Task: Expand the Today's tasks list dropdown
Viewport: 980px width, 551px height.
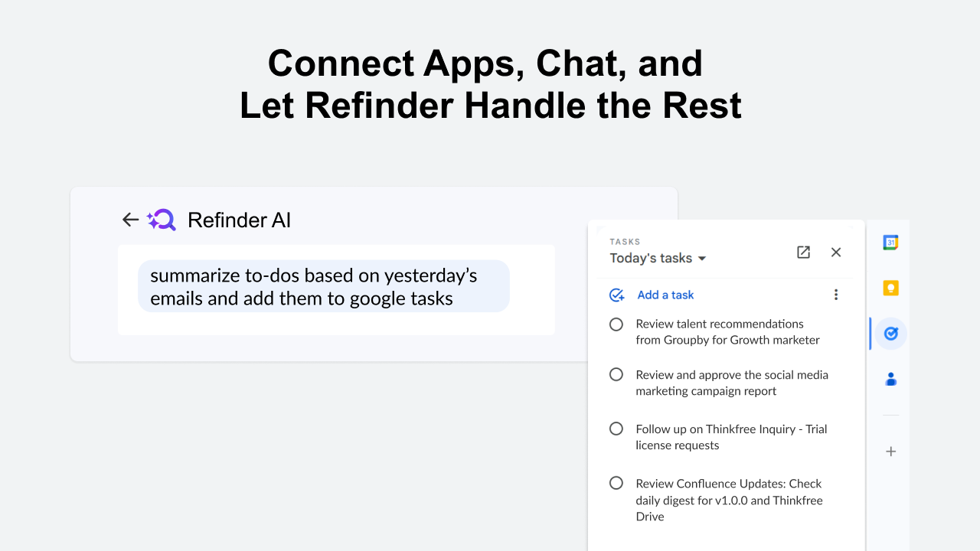Action: (x=658, y=259)
